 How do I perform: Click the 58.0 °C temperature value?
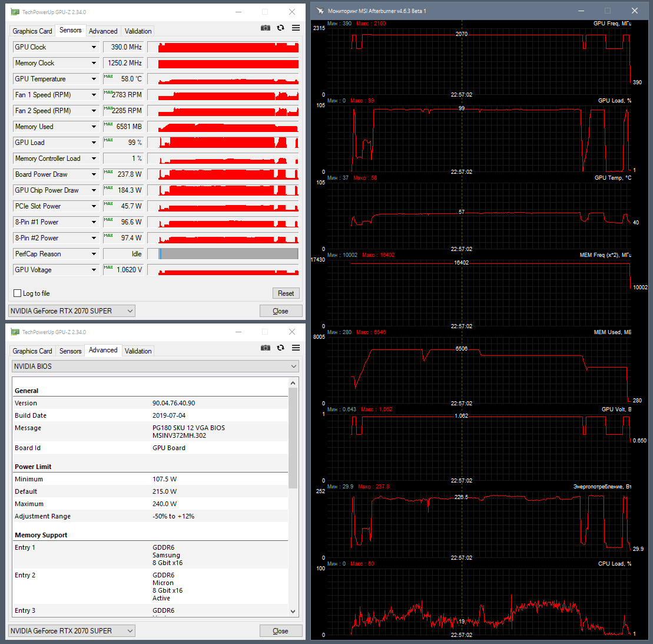(x=123, y=79)
